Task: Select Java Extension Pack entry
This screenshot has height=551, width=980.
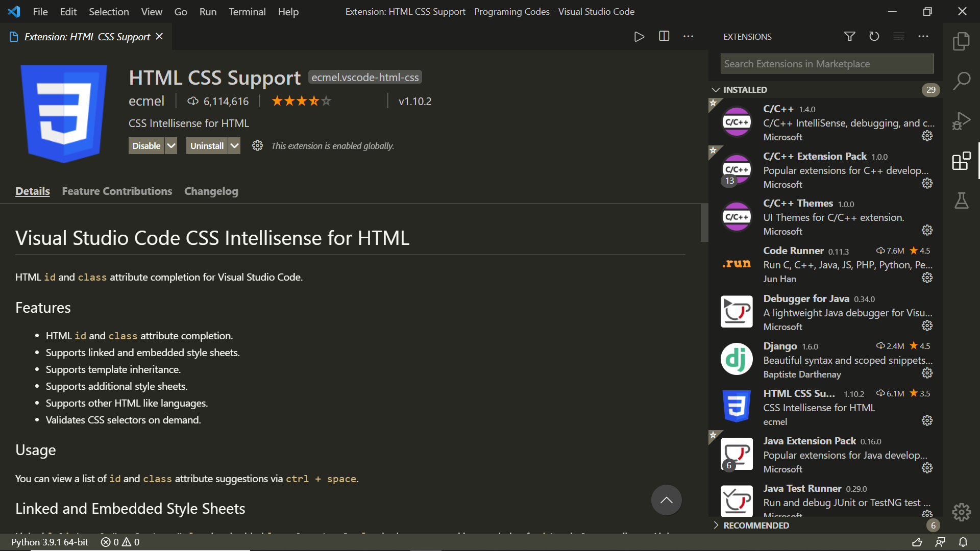Action: pos(825,455)
